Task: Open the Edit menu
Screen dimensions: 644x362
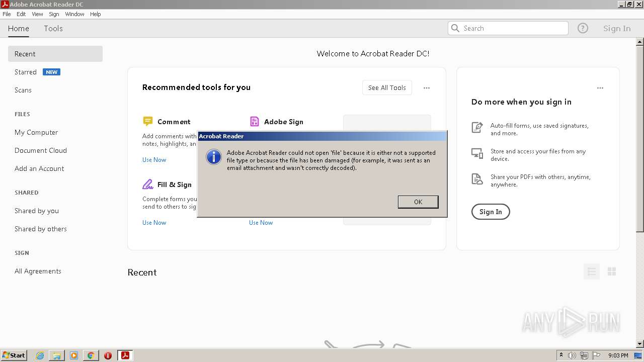Action: (x=21, y=14)
